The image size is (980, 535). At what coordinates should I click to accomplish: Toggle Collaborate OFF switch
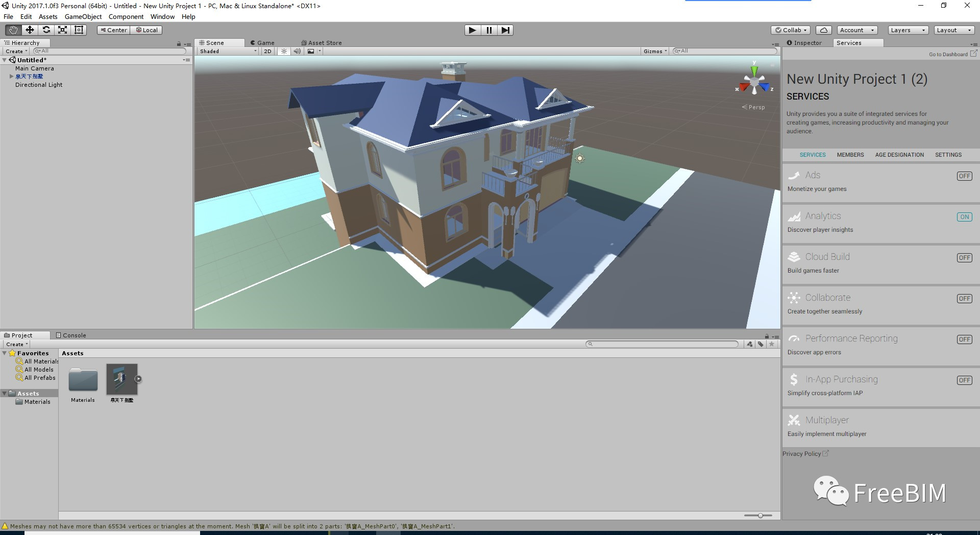tap(964, 299)
